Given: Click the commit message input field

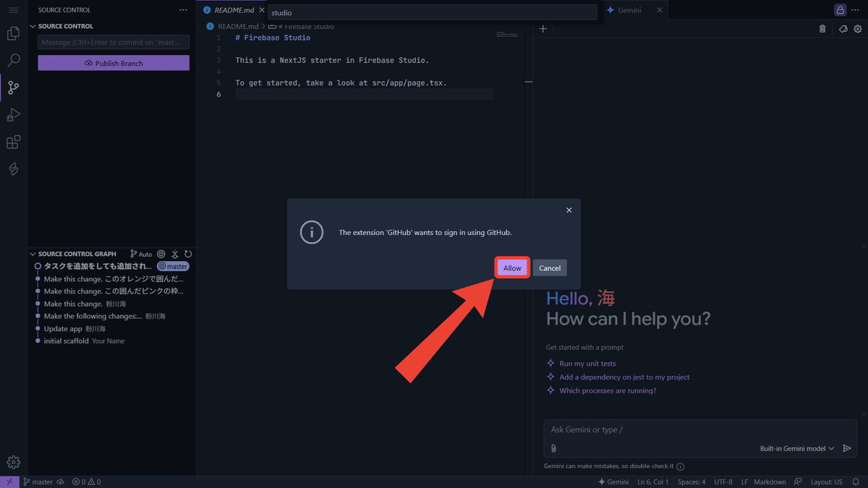Looking at the screenshot, I should [114, 42].
